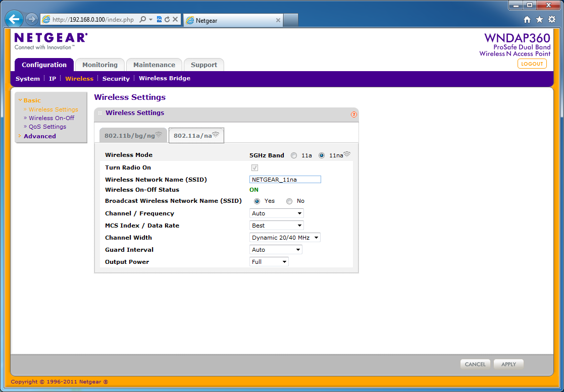Image resolution: width=564 pixels, height=392 pixels.
Task: Click the WNDAP360 model name
Action: click(517, 38)
